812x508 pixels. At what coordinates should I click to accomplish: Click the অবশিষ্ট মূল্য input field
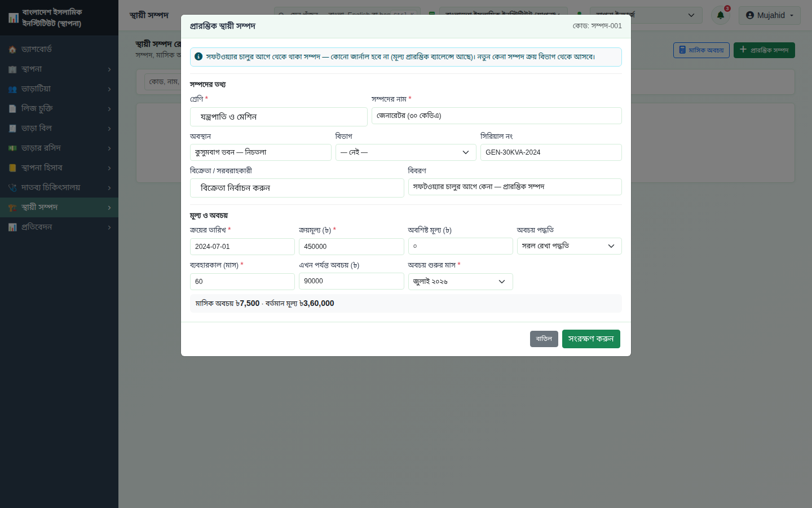click(461, 246)
